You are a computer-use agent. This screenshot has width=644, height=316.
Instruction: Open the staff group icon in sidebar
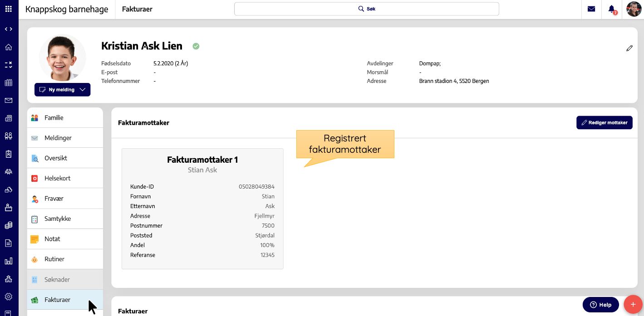coord(8,172)
